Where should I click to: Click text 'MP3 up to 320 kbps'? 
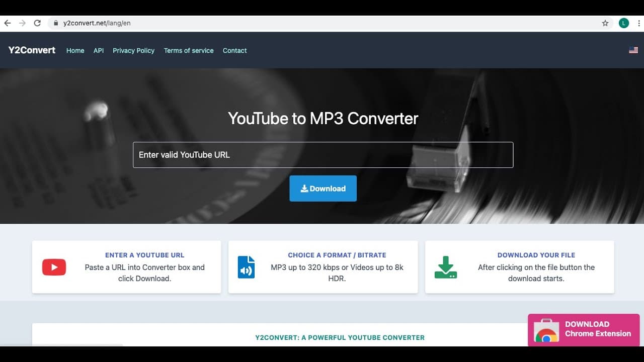point(305,267)
